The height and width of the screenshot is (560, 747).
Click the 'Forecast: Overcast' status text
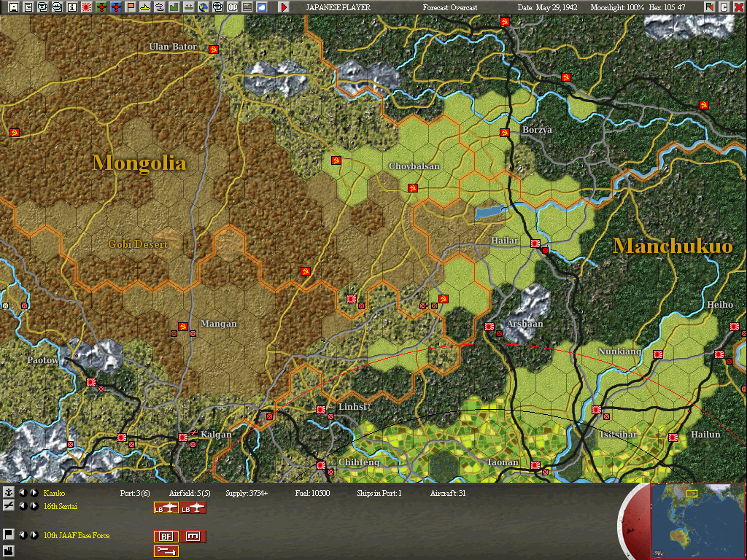[x=449, y=7]
